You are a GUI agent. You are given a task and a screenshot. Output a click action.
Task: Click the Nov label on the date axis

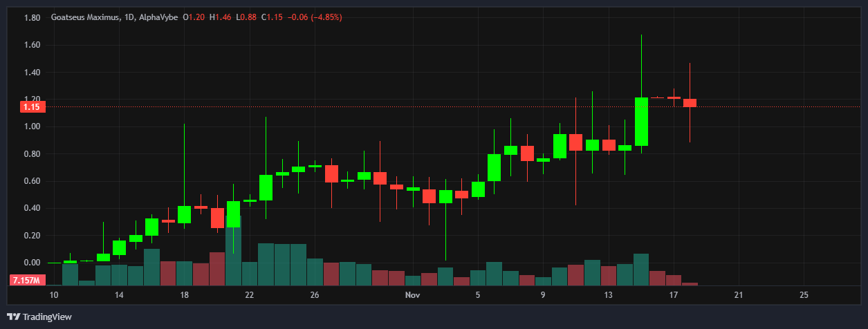[x=413, y=295]
